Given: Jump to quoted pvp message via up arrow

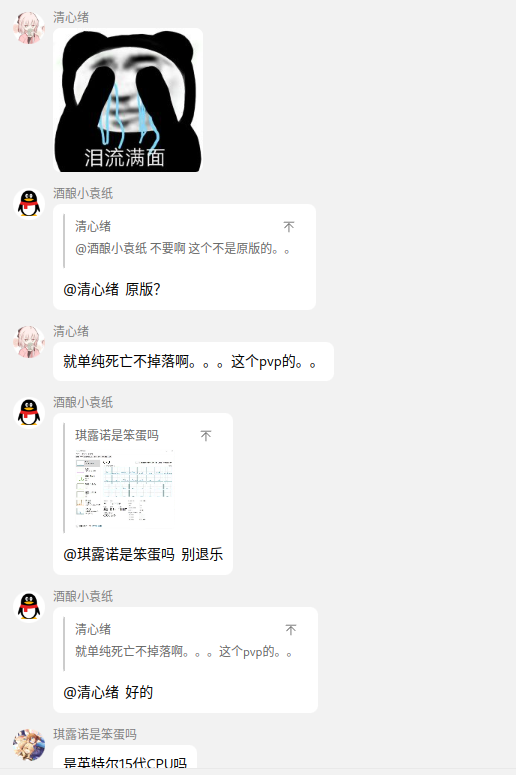Looking at the screenshot, I should click(x=291, y=630).
